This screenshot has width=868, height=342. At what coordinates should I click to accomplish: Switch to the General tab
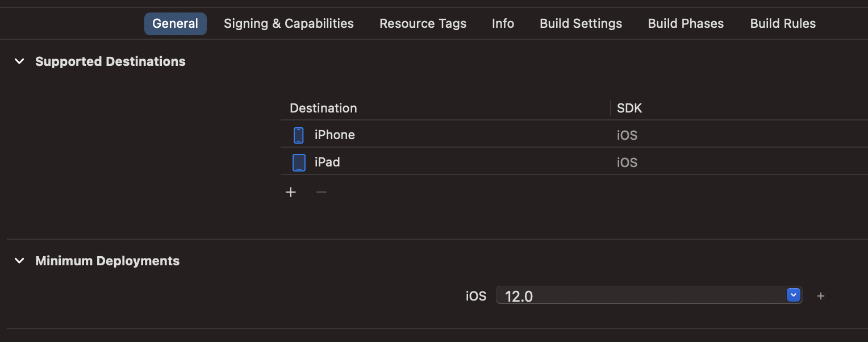(x=175, y=24)
